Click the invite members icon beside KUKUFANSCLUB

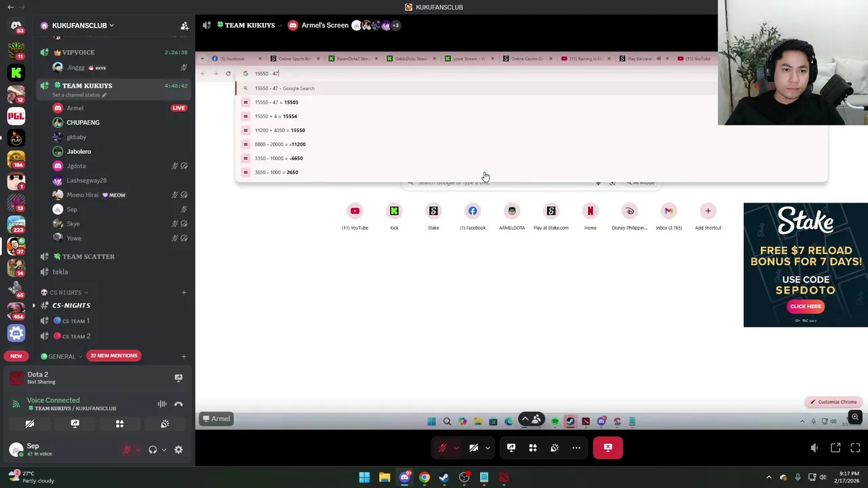pos(184,26)
